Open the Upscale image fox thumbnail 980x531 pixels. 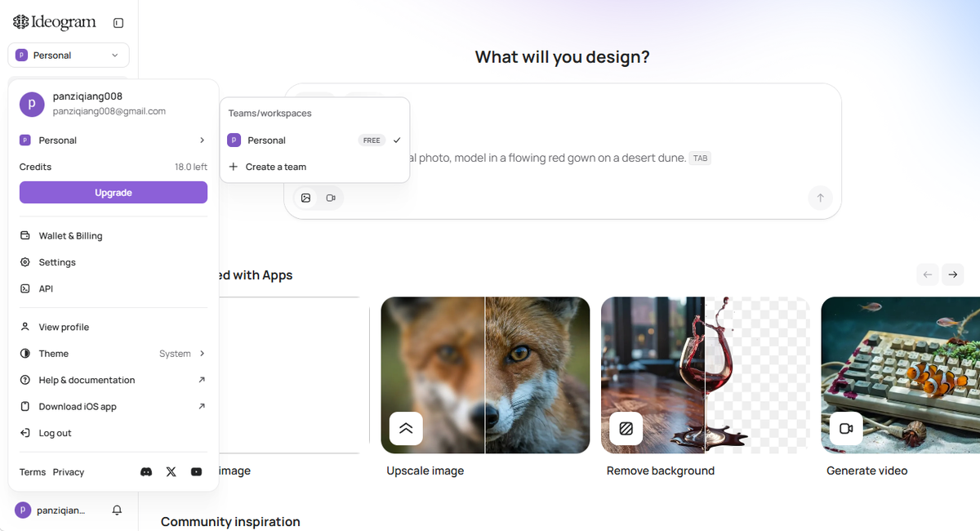[485, 375]
